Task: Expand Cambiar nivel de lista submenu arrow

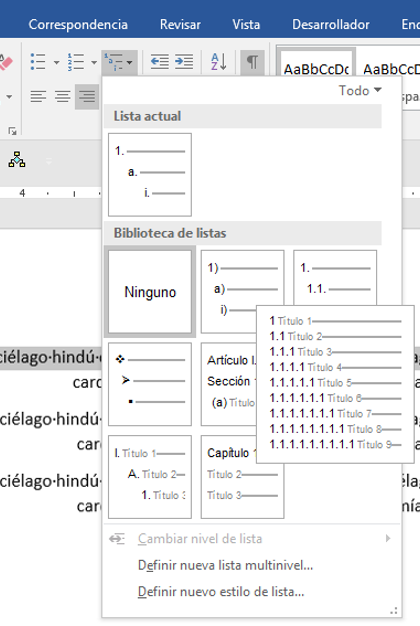Action: pyautogui.click(x=388, y=539)
